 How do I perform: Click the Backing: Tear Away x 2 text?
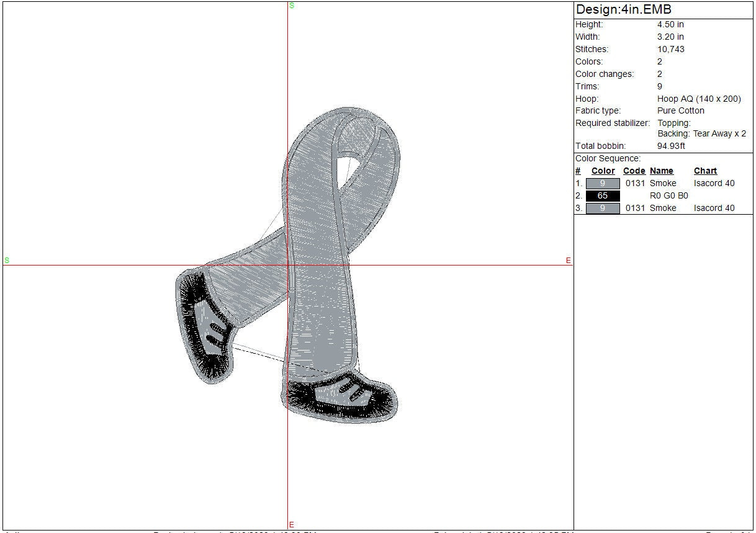click(x=701, y=134)
